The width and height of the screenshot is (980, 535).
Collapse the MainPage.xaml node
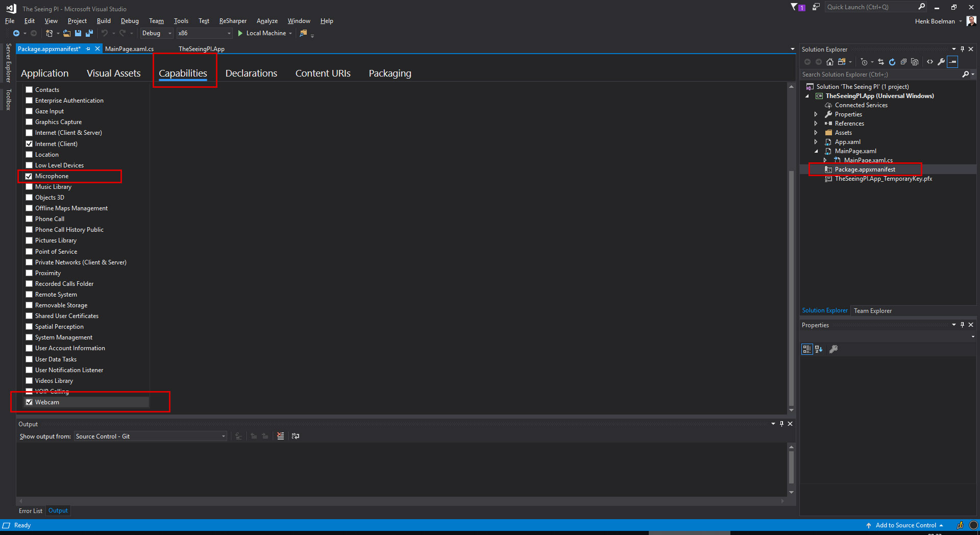[x=816, y=151]
